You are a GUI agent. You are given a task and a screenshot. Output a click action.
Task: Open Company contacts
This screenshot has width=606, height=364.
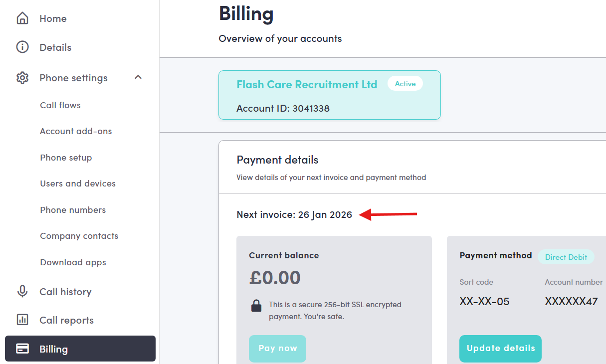click(79, 236)
